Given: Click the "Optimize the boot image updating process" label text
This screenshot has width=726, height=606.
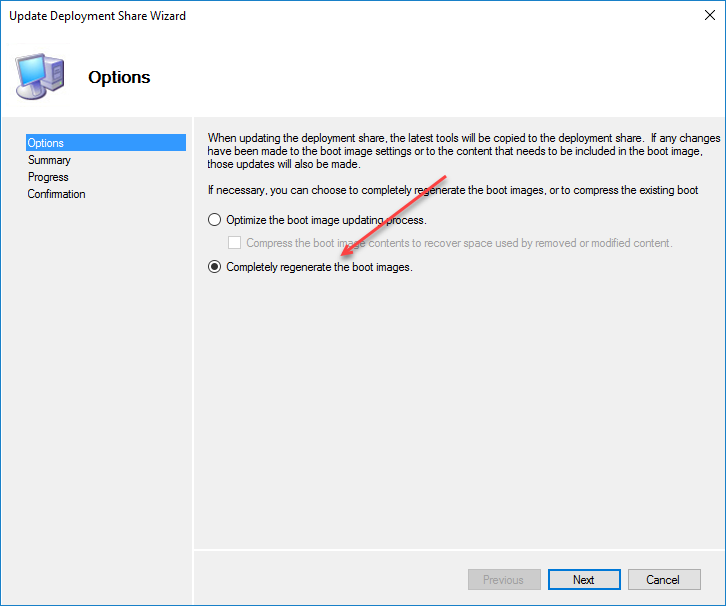Looking at the screenshot, I should (326, 220).
